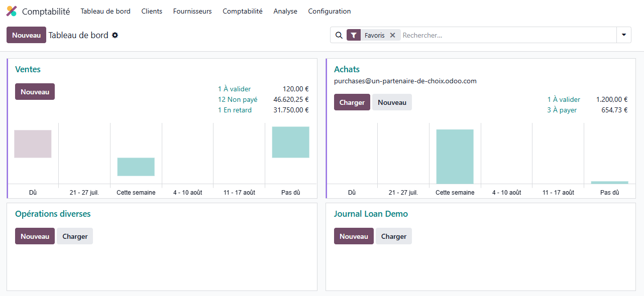Open dashboard settings gear icon
This screenshot has width=644, height=296.
[x=115, y=35]
